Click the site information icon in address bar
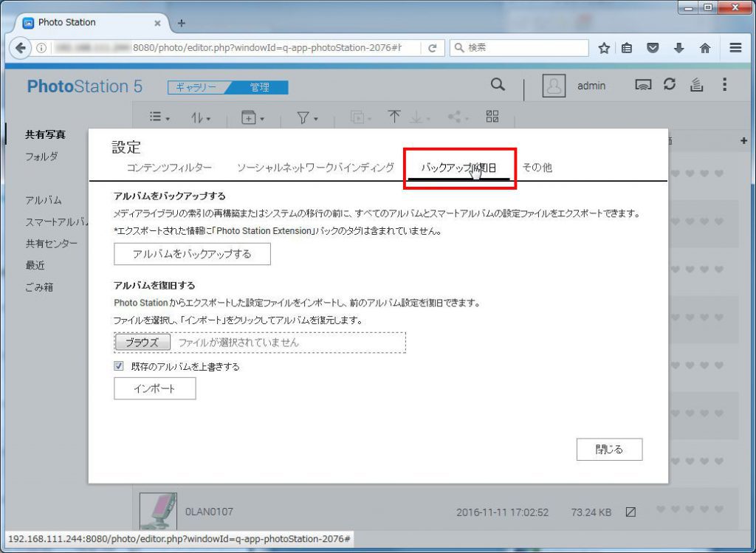The width and height of the screenshot is (756, 553). 41,48
